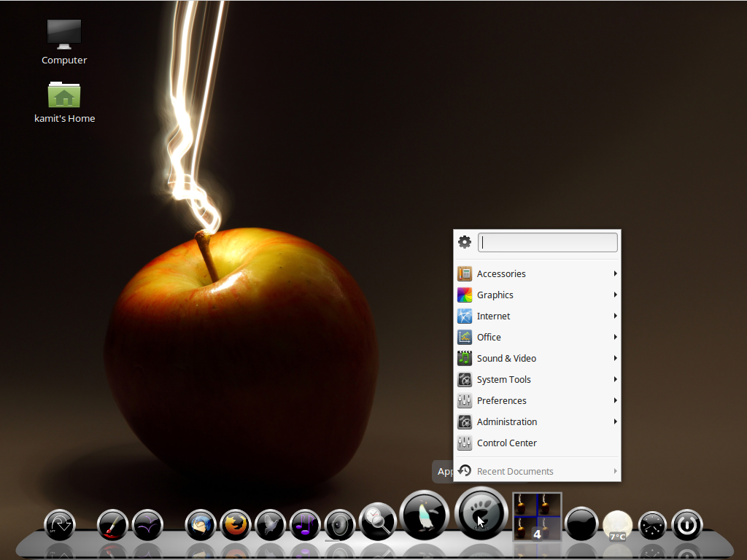Open the magnifier search icon in the dock

[378, 524]
